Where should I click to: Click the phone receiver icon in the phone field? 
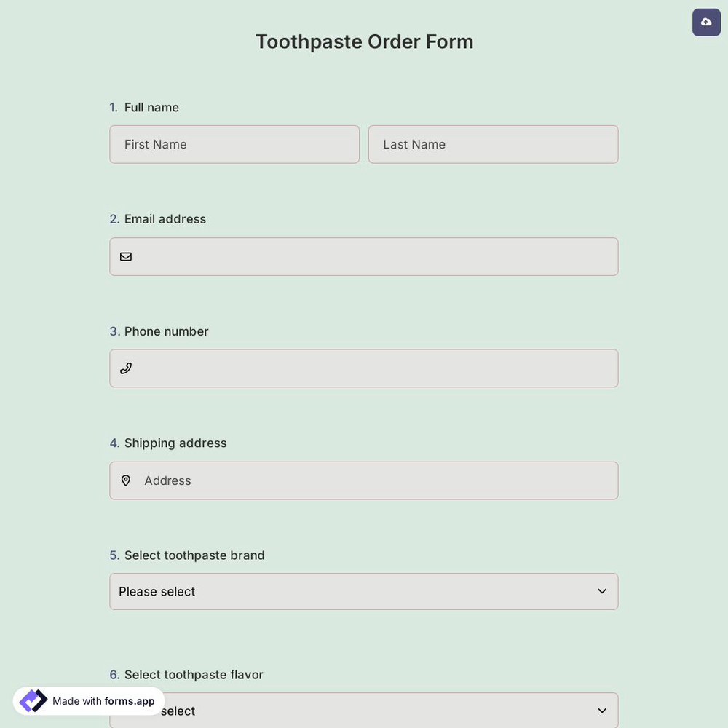click(125, 368)
